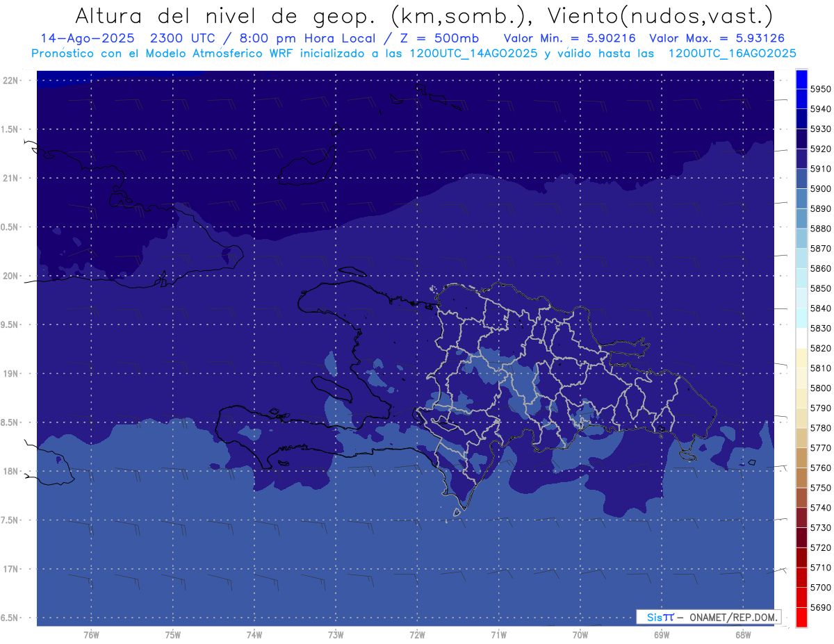The image size is (834, 644).
Task: Select the 'Valor Min. = 5.90216' readout
Action: [x=569, y=38]
